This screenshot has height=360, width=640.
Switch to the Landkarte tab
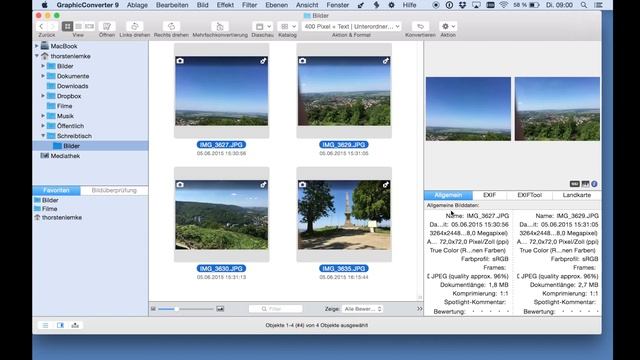click(576, 195)
